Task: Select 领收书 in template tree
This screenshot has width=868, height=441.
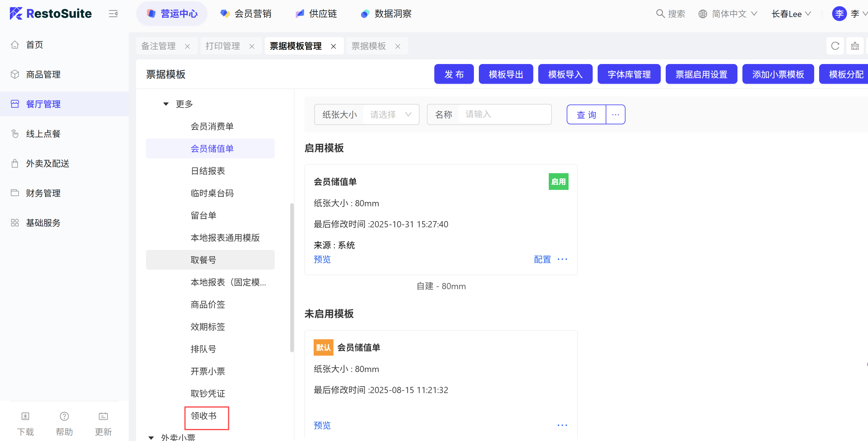Action: (x=204, y=416)
